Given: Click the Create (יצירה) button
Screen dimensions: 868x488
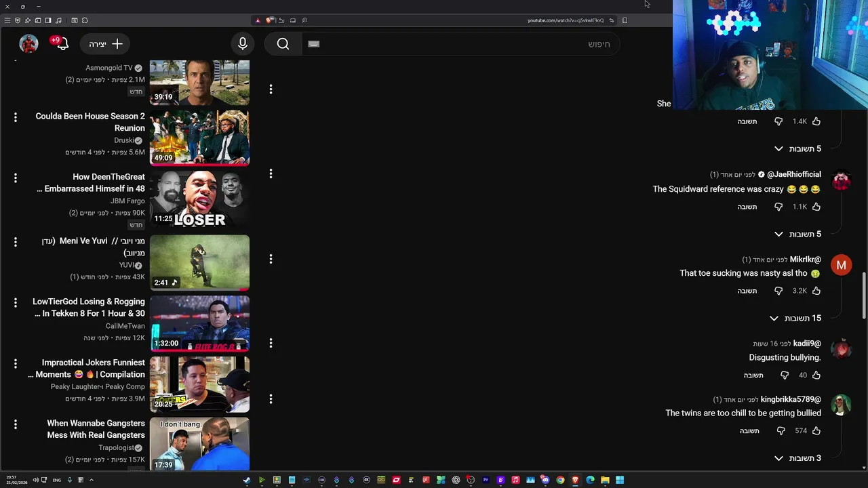Looking at the screenshot, I should [106, 44].
